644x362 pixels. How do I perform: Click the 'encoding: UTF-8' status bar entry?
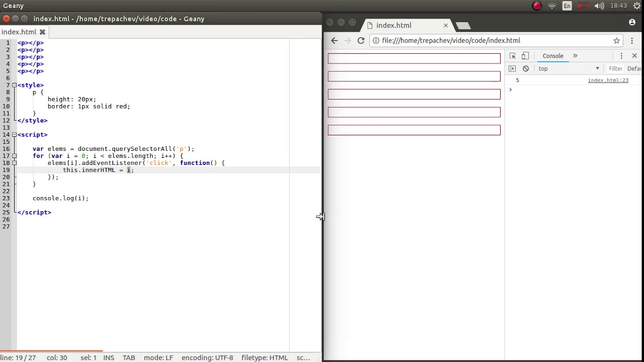(x=207, y=357)
